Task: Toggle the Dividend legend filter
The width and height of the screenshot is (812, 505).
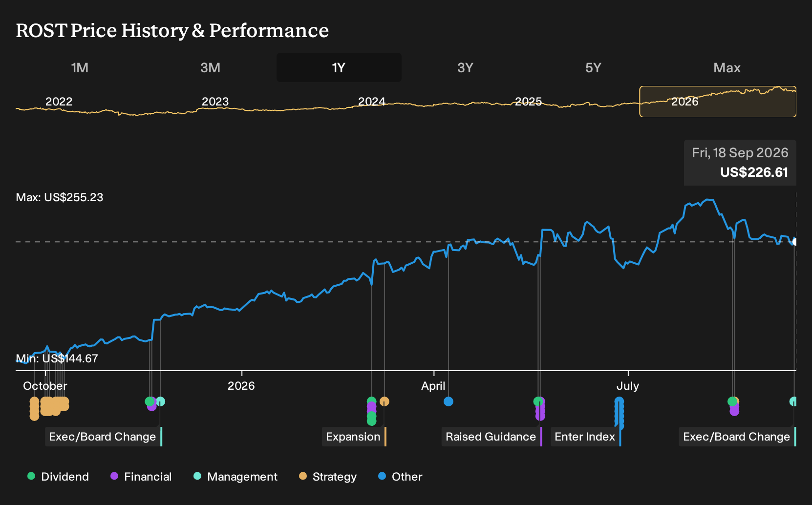Action: tap(58, 477)
